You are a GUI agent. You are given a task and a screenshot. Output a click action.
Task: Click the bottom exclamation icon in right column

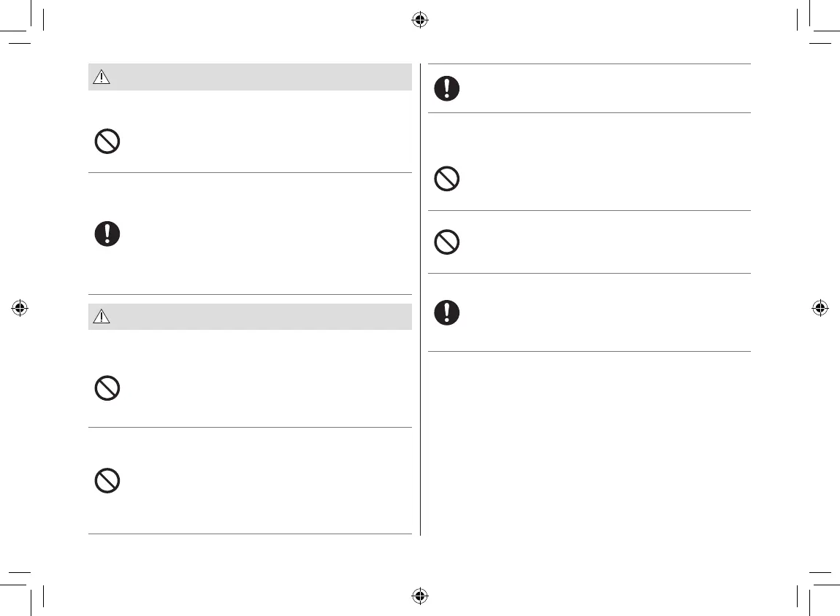tap(447, 312)
